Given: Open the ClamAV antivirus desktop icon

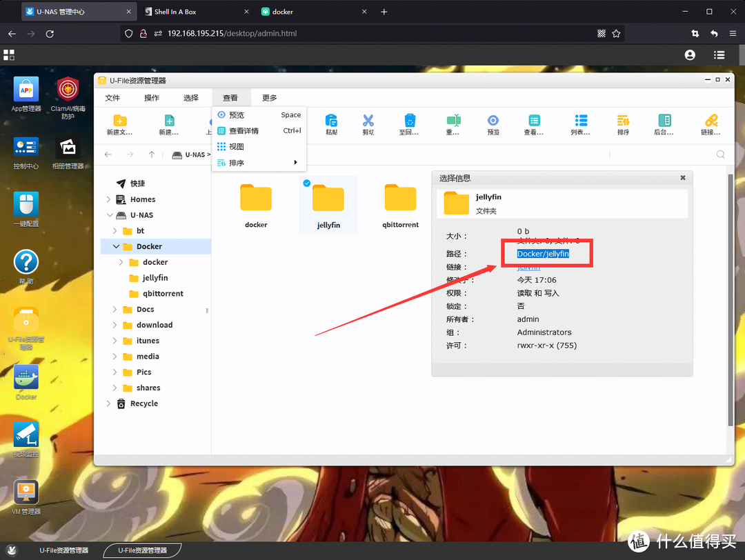Looking at the screenshot, I should 68,90.
